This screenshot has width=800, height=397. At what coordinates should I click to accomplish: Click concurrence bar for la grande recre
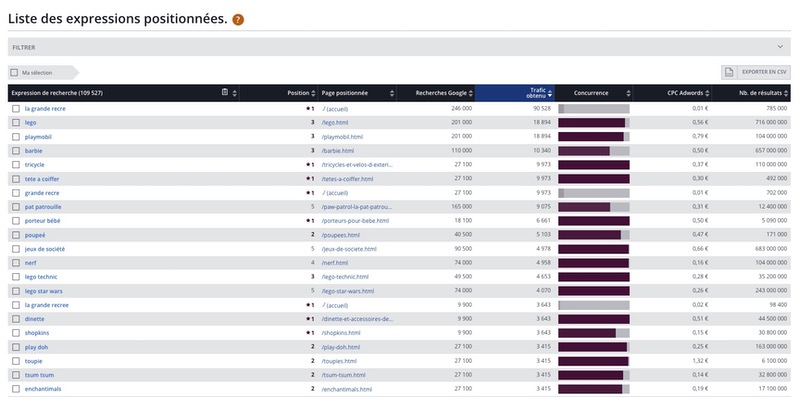point(594,109)
